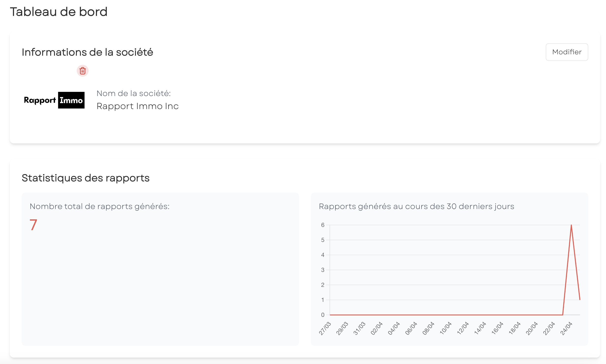Click the 27/03 date label on chart
The image size is (606, 364).
[x=325, y=328]
